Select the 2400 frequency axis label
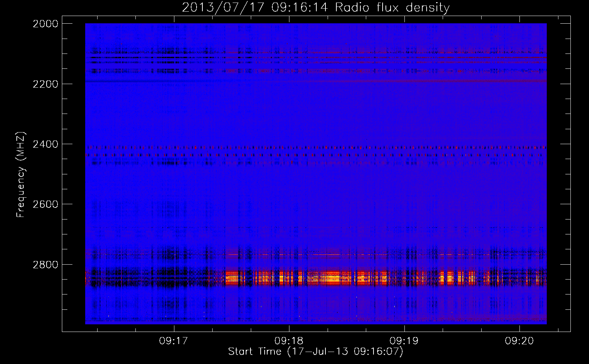This screenshot has width=589, height=364. click(46, 145)
